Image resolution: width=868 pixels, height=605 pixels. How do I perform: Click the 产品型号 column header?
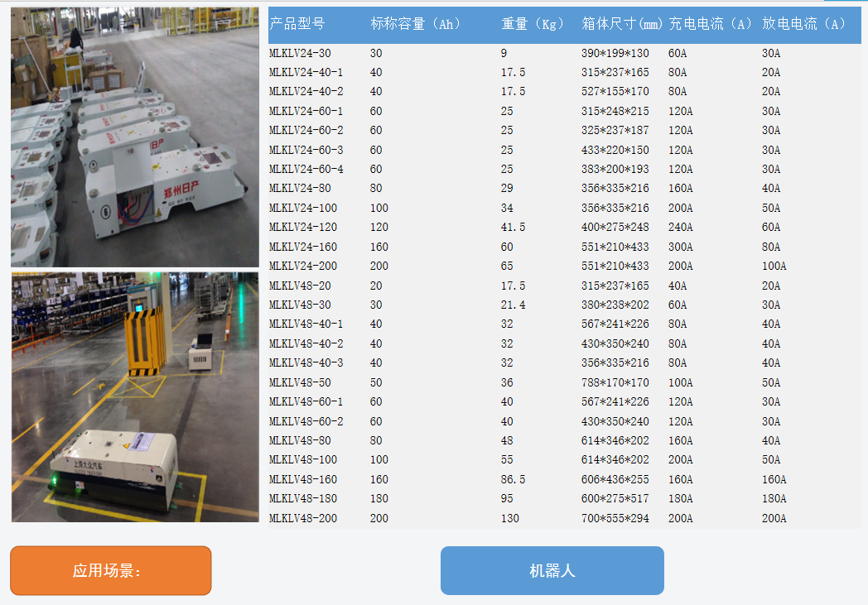coord(297,24)
